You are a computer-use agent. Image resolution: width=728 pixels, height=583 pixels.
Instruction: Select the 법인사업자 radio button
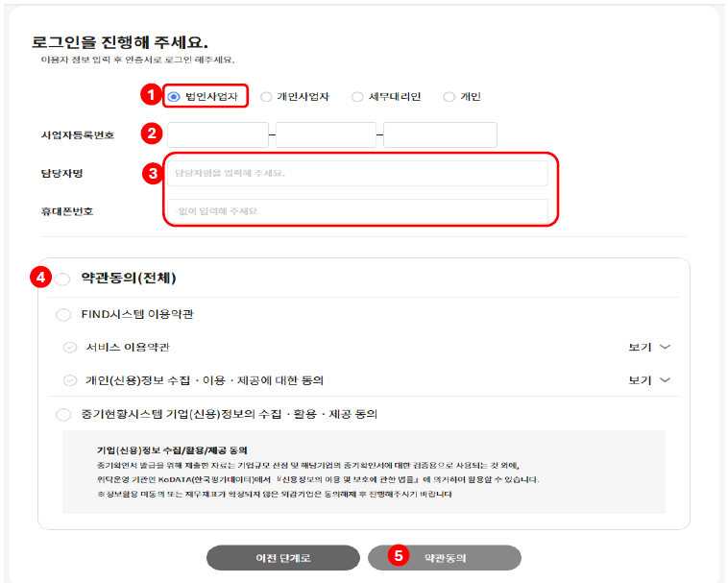click(x=174, y=97)
